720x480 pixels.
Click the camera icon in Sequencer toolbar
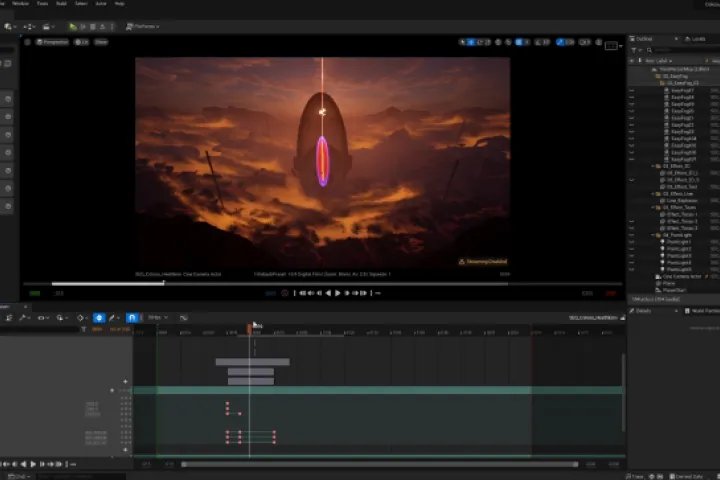(x=41, y=317)
